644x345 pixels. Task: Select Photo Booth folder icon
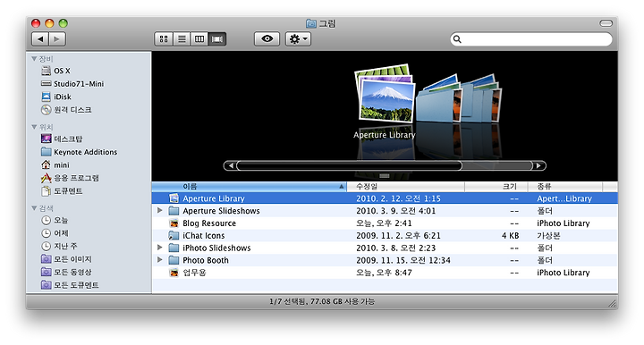tap(174, 260)
